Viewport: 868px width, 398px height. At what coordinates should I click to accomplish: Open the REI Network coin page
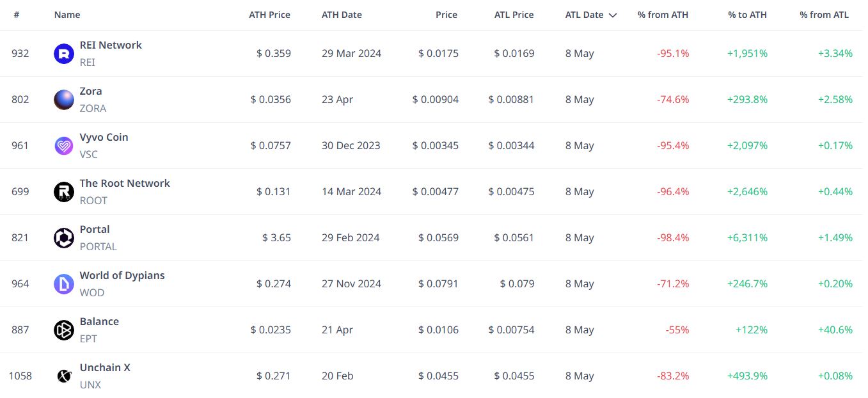point(111,45)
